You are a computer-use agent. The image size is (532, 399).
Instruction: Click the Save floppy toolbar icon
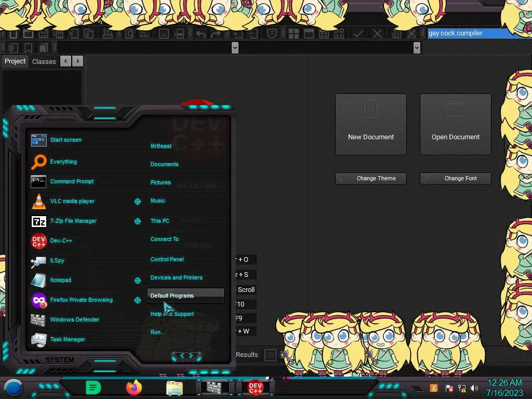43,34
